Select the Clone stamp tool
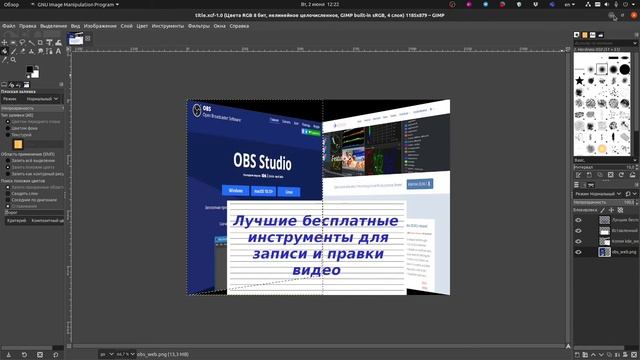Viewport: 640px width, 360px height. [x=31, y=51]
